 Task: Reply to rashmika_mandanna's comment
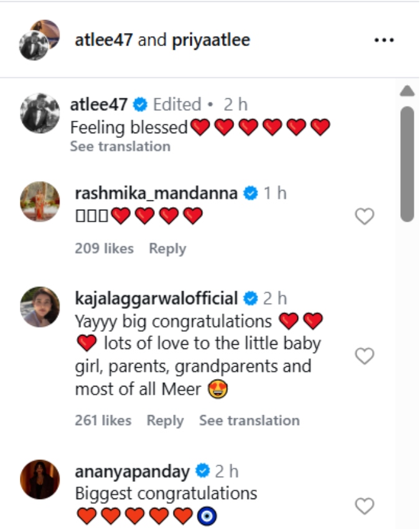(167, 248)
